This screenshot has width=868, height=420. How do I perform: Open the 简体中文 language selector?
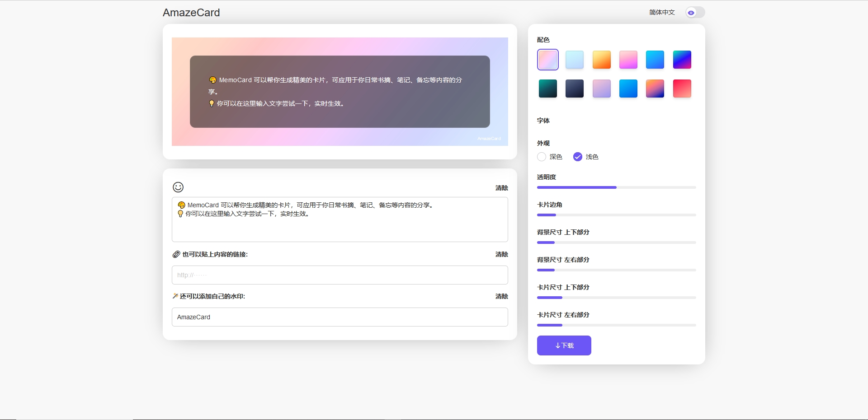tap(662, 12)
